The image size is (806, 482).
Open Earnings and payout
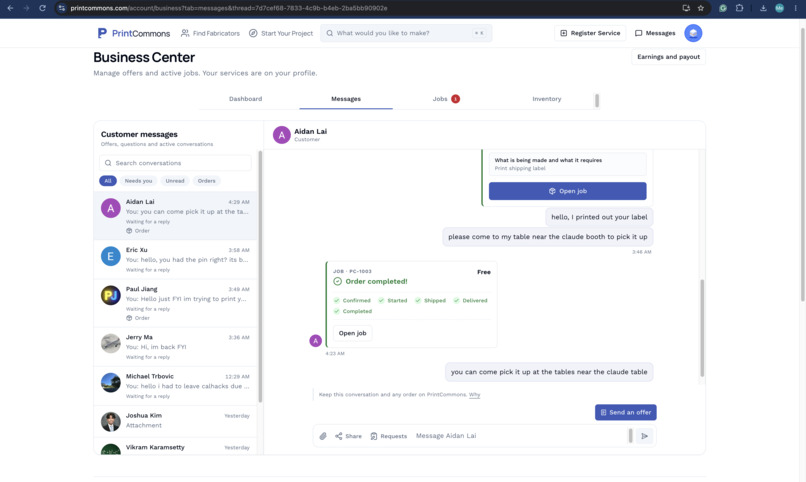pos(668,57)
